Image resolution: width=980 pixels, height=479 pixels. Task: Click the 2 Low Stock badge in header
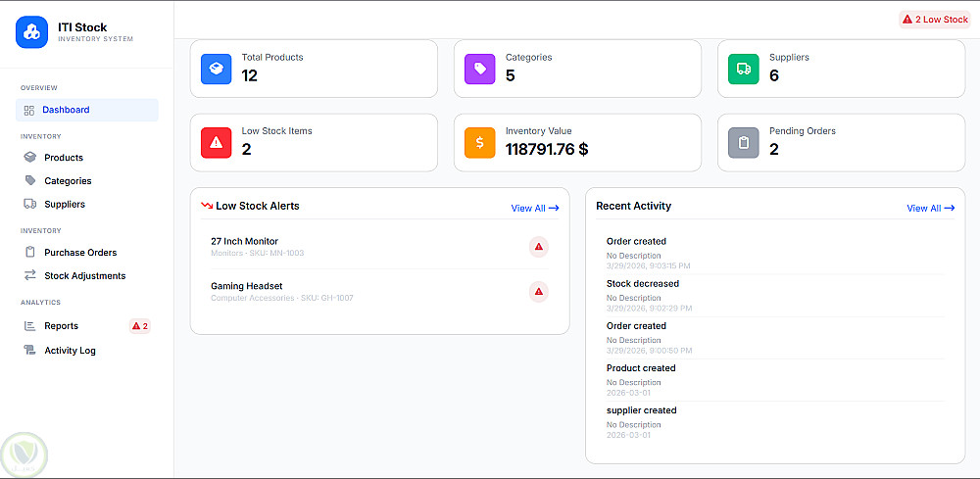935,20
